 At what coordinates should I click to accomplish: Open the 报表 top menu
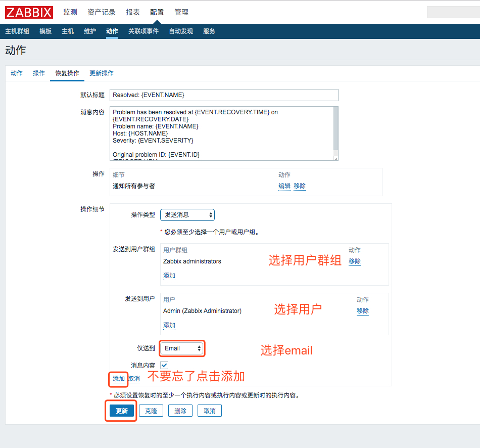[133, 12]
